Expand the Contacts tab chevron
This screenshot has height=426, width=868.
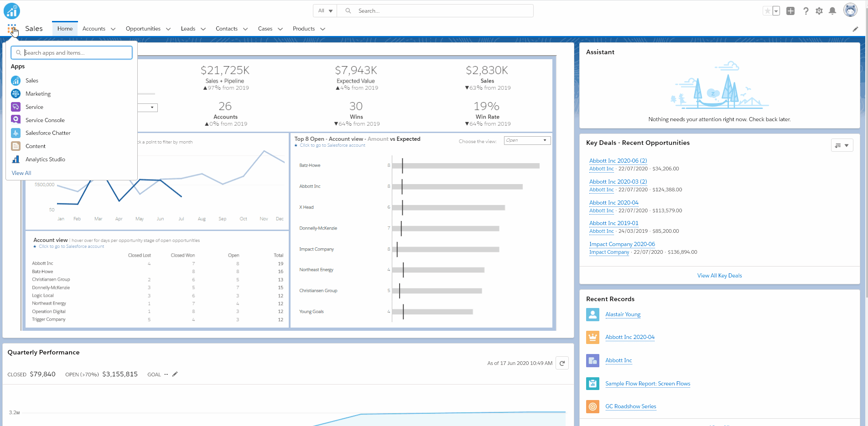[x=245, y=29]
